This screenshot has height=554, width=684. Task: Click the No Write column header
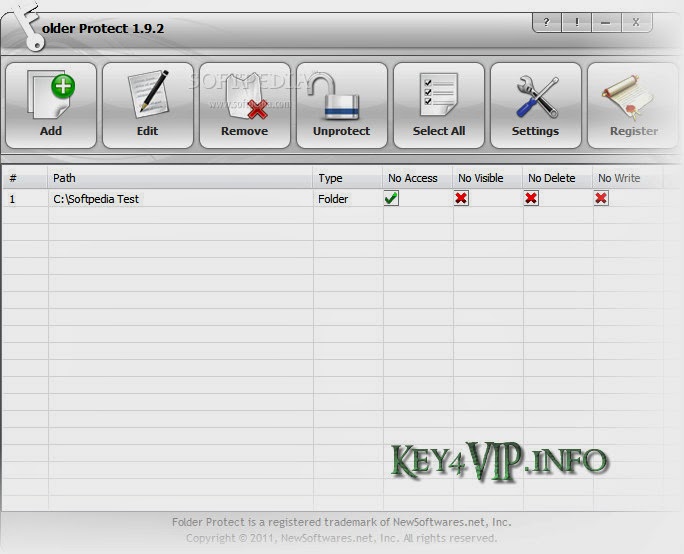click(628, 178)
